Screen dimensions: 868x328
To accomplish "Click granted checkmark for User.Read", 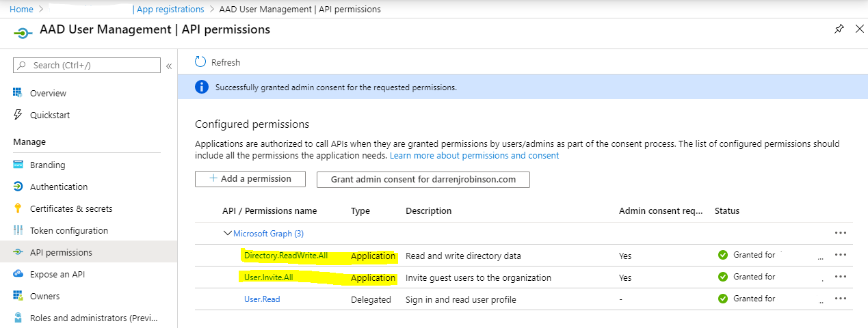I will [723, 299].
